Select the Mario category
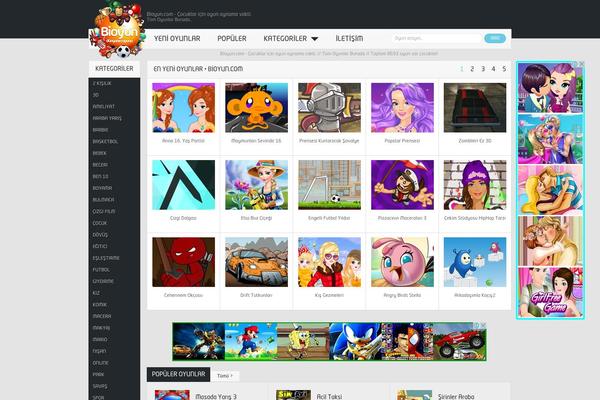This screenshot has height=400, width=600. pyautogui.click(x=100, y=339)
